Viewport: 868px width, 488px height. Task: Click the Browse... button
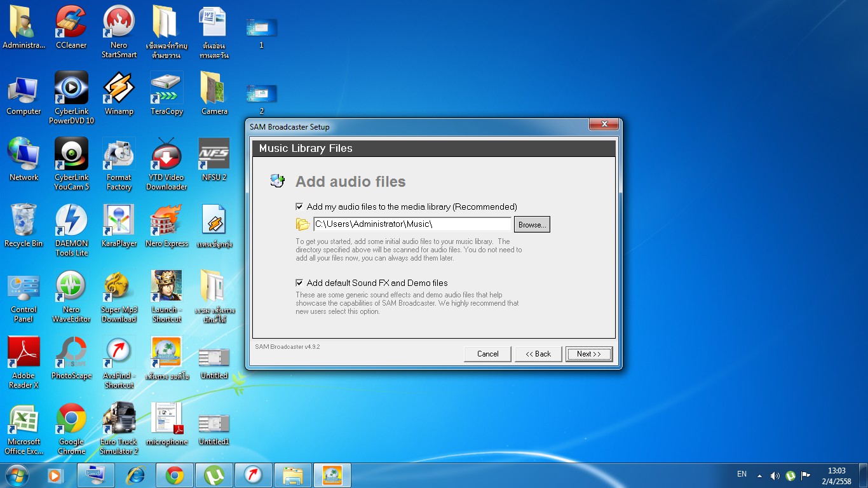(532, 225)
